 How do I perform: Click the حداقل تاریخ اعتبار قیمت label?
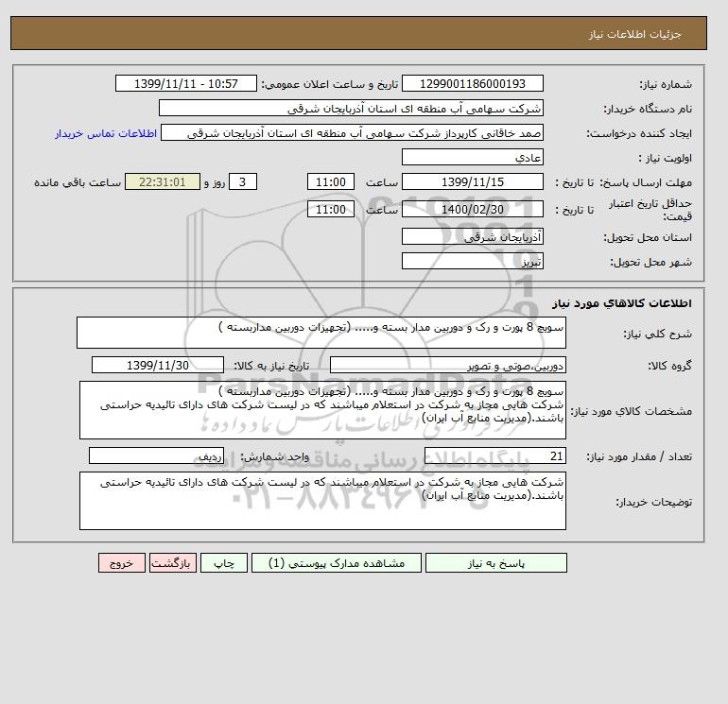[x=650, y=209]
